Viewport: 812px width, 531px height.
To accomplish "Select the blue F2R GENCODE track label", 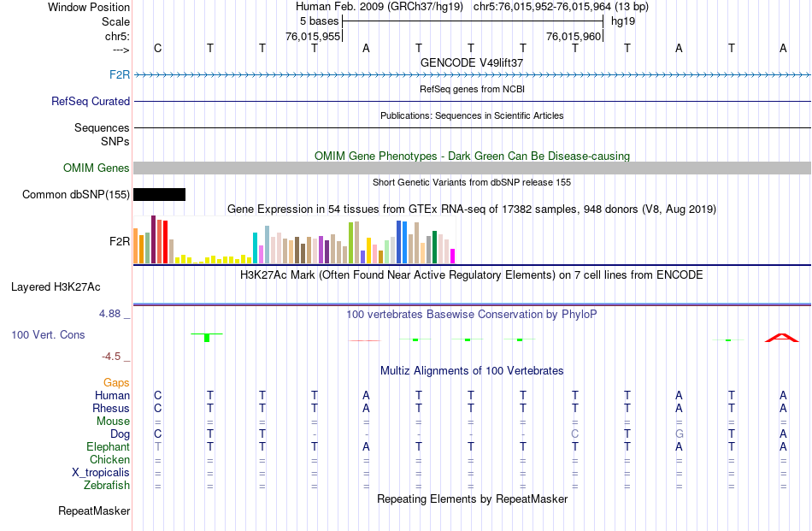I will pyautogui.click(x=120, y=74).
